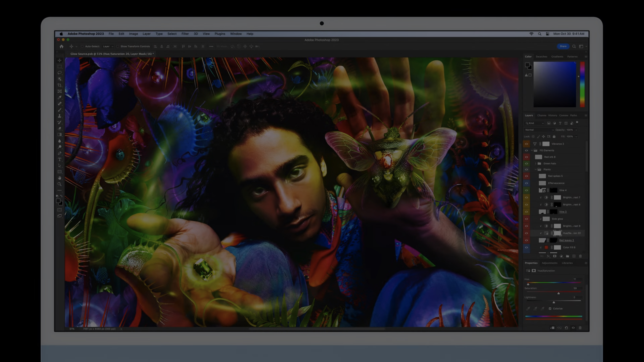Screen dimensions: 644x362
Task: Toggle the Colorize checkbox
Action: pyautogui.click(x=550, y=309)
